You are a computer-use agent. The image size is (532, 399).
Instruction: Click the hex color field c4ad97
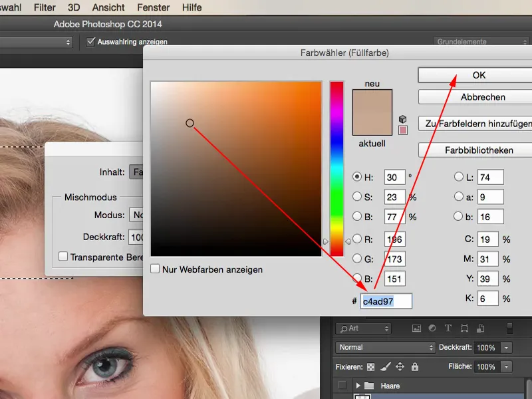click(386, 301)
